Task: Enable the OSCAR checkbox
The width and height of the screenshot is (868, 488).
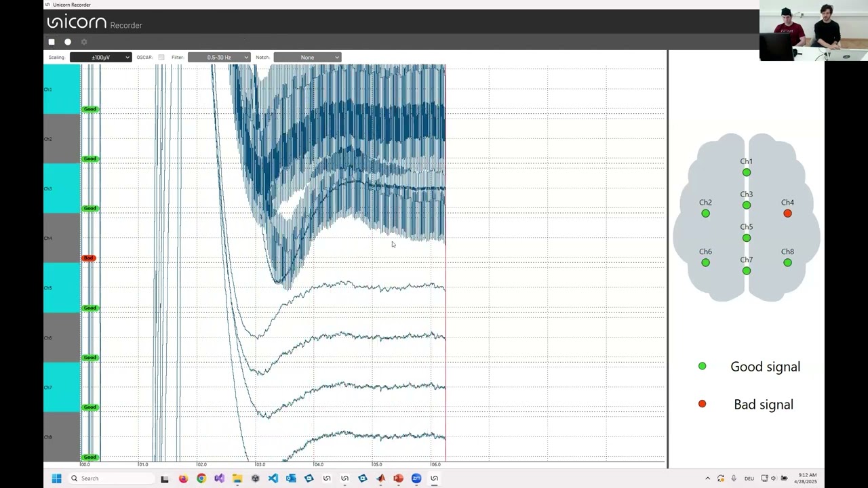Action: (161, 57)
